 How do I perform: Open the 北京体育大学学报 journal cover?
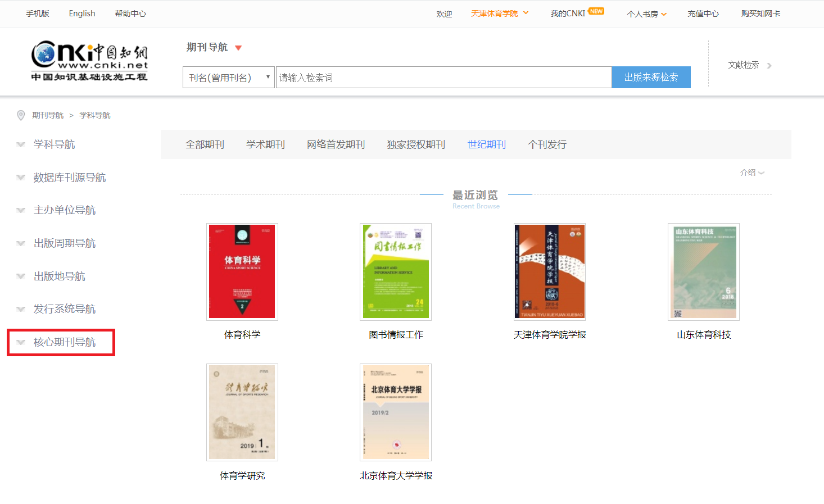pyautogui.click(x=396, y=412)
